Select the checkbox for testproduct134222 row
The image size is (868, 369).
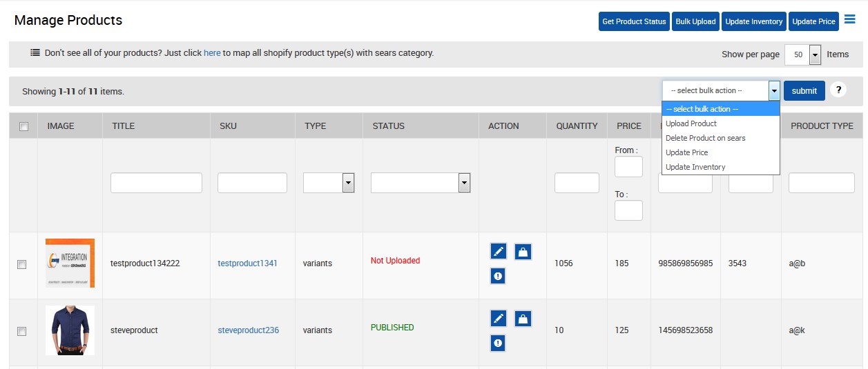[x=22, y=264]
